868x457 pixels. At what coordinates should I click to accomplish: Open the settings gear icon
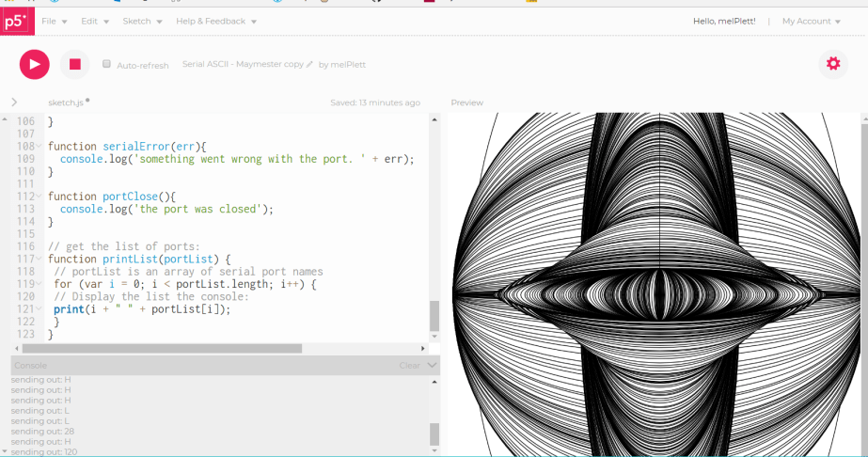(x=832, y=64)
